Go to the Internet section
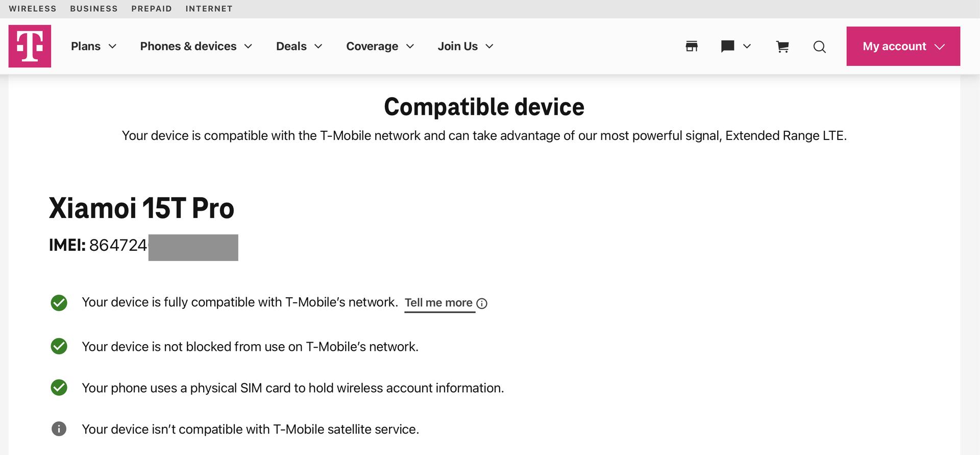This screenshot has width=980, height=455. 209,9
